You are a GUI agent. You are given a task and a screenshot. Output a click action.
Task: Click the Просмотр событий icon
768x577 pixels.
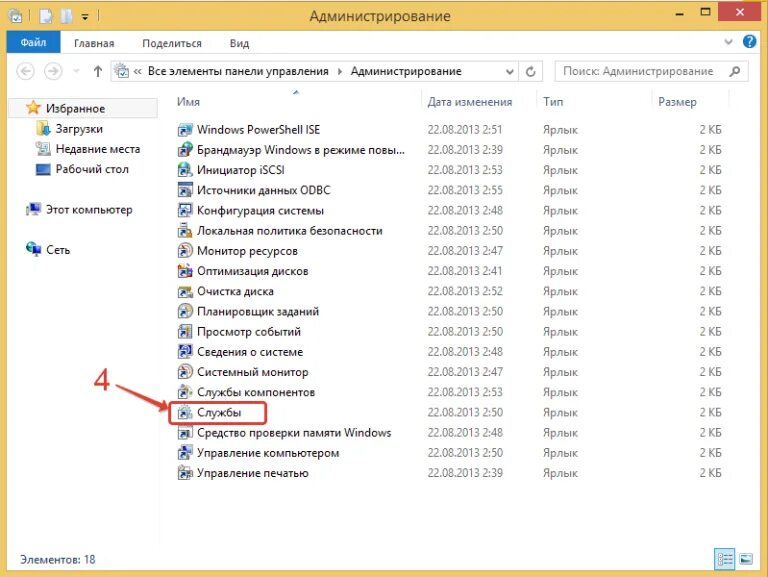pos(185,332)
